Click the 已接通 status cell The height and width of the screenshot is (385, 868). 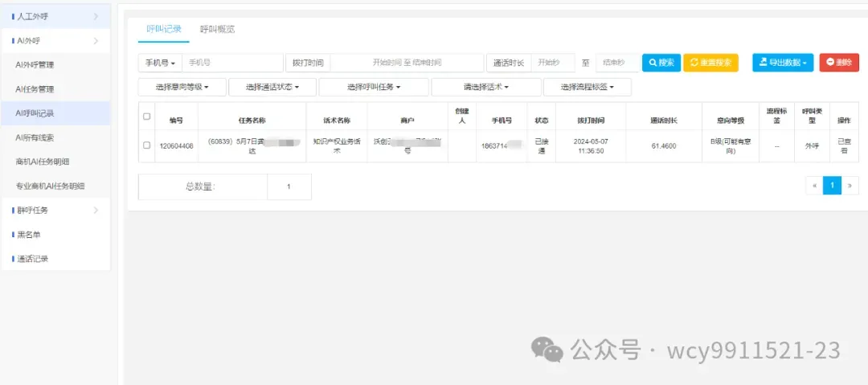pyautogui.click(x=542, y=146)
